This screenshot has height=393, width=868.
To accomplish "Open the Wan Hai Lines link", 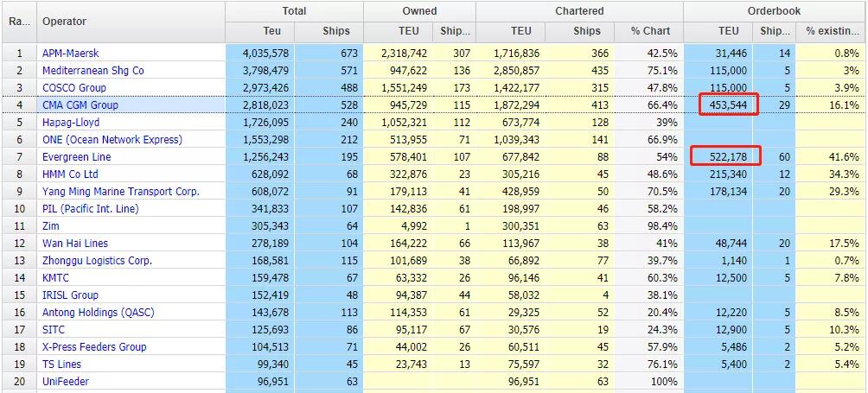I will 75,244.
